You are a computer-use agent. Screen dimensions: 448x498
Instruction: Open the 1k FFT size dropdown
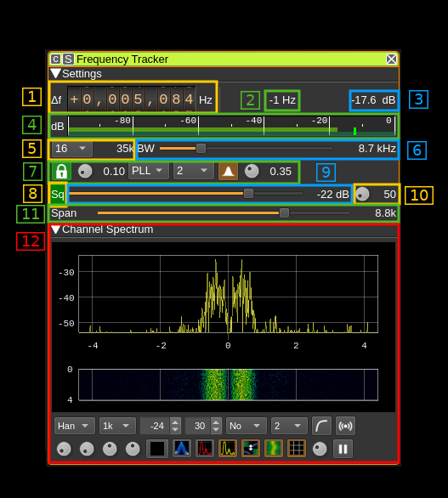[x=117, y=426]
